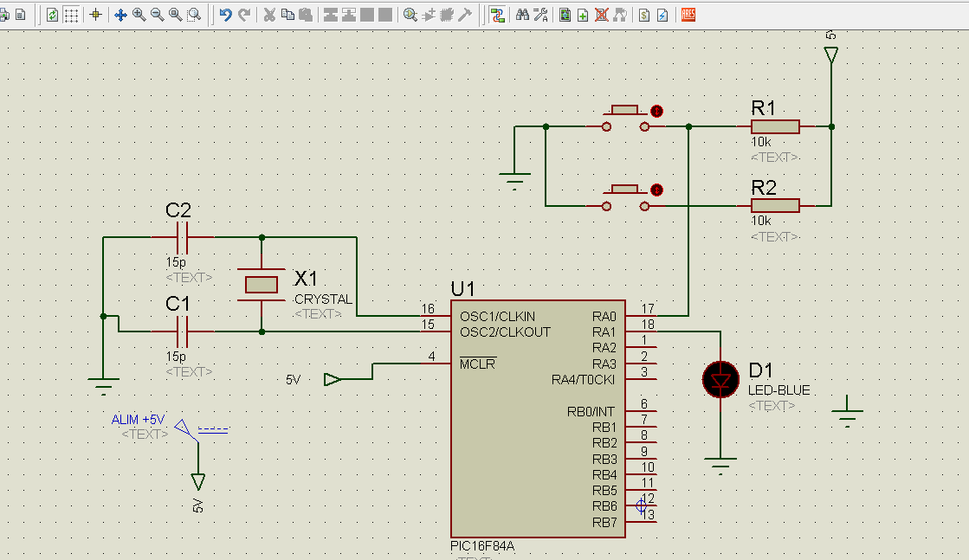Open the Property Assignment Tool
Viewport: 969px width, 560px height.
click(x=541, y=15)
